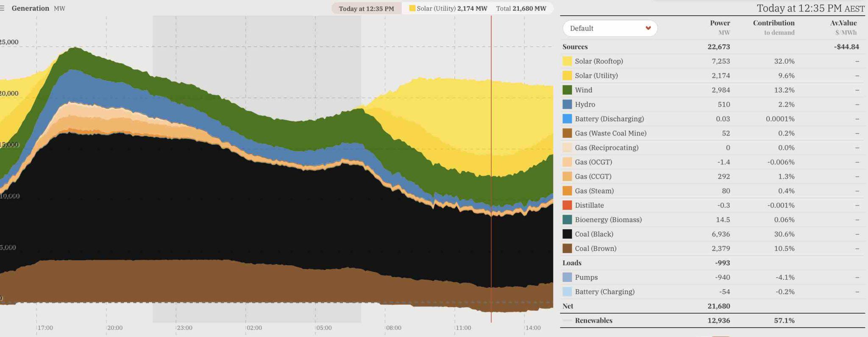
Task: Toggle the Coal (Brown) swatch
Action: point(567,249)
